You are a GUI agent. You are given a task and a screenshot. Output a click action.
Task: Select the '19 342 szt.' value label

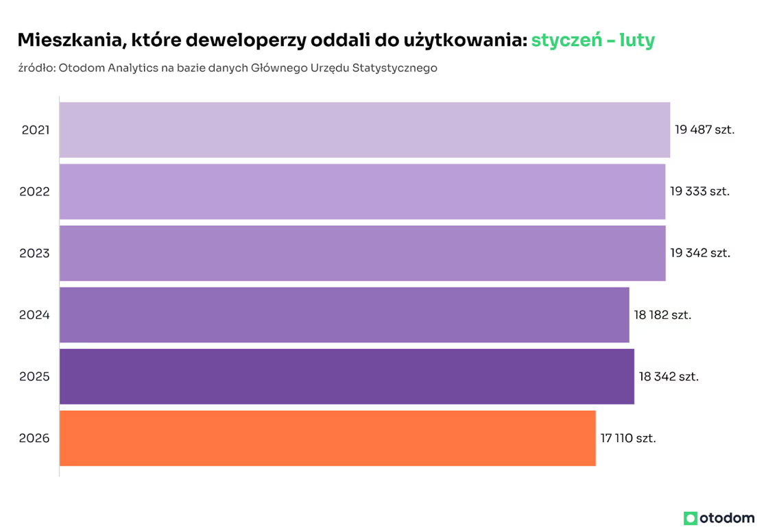point(700,253)
